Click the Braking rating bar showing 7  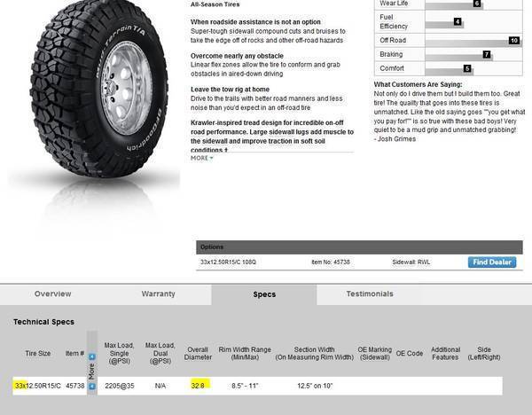coord(458,55)
